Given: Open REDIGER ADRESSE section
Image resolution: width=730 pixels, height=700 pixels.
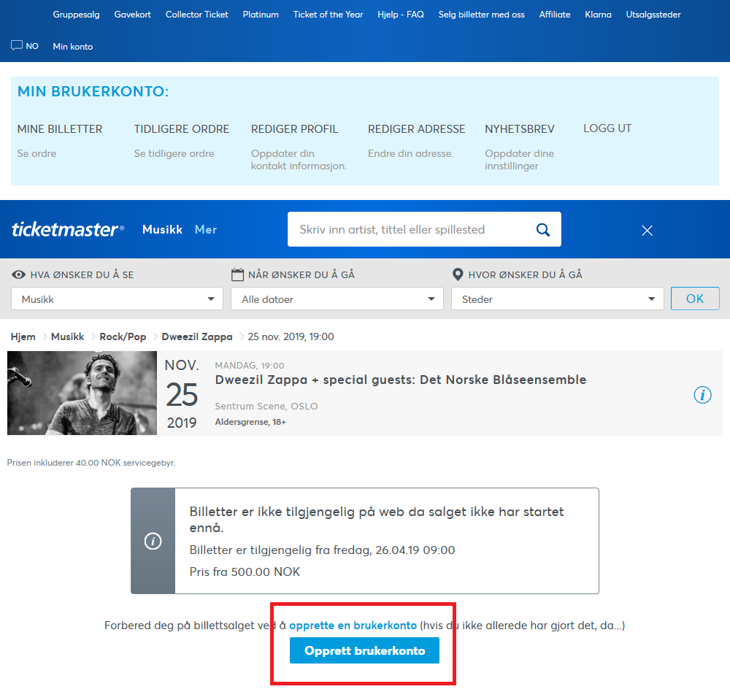Looking at the screenshot, I should tap(416, 129).
